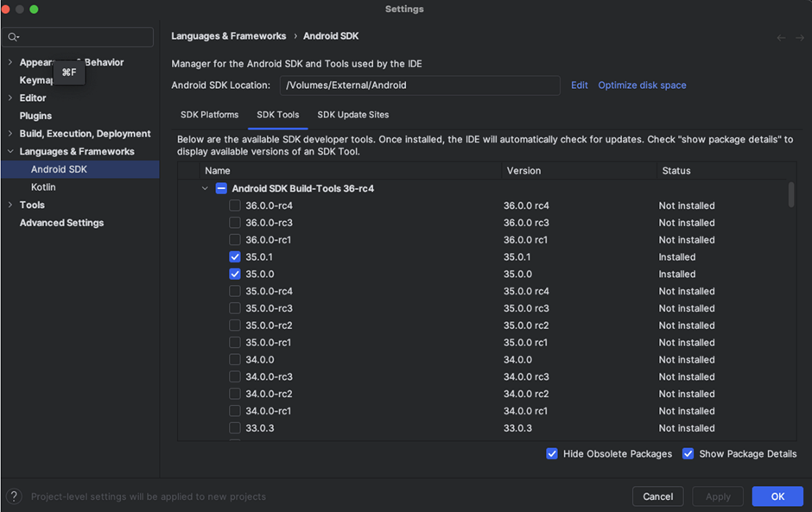
Task: Check the 36.0.0-rc4 package checkbox
Action: [235, 205]
